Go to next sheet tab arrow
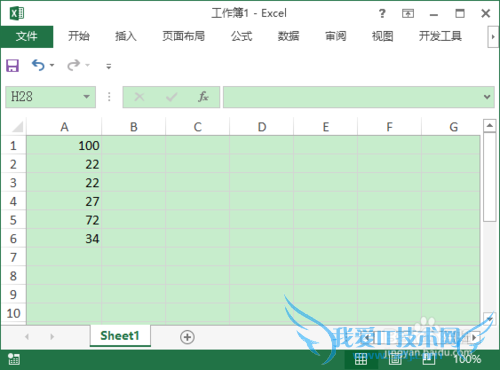The height and width of the screenshot is (370, 500). click(x=52, y=337)
